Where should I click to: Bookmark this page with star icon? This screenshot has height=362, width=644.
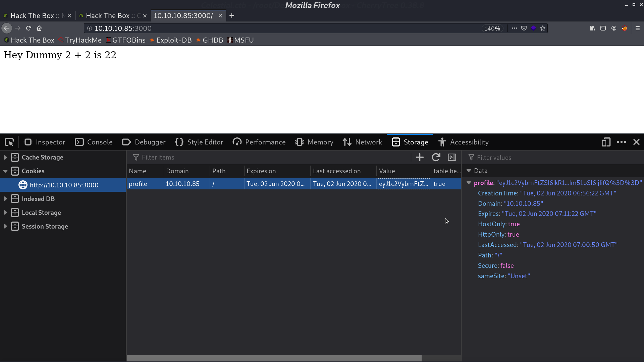pyautogui.click(x=543, y=28)
